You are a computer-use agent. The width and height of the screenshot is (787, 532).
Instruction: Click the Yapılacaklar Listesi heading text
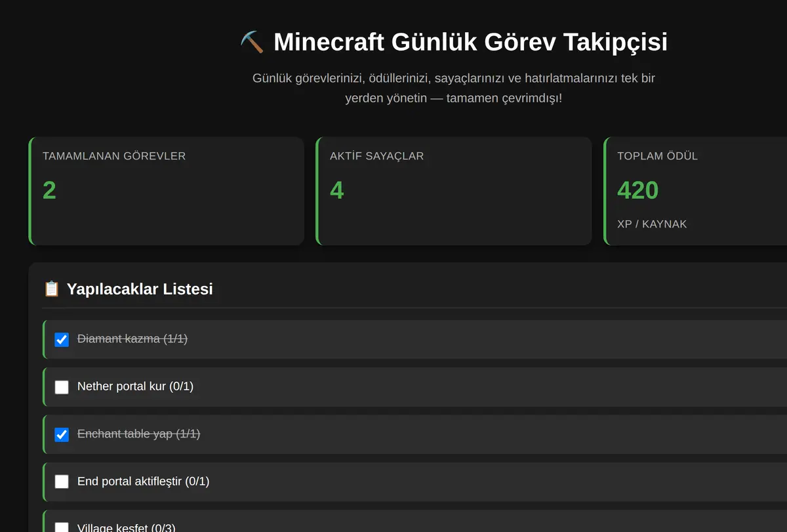click(x=140, y=289)
